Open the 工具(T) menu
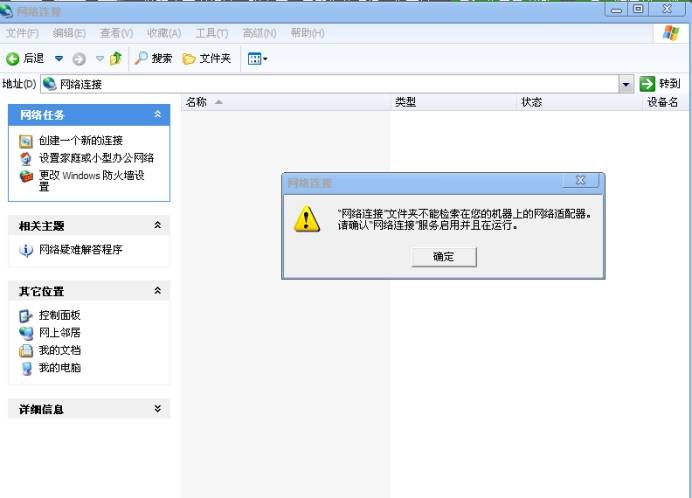692x498 pixels. pyautogui.click(x=212, y=33)
